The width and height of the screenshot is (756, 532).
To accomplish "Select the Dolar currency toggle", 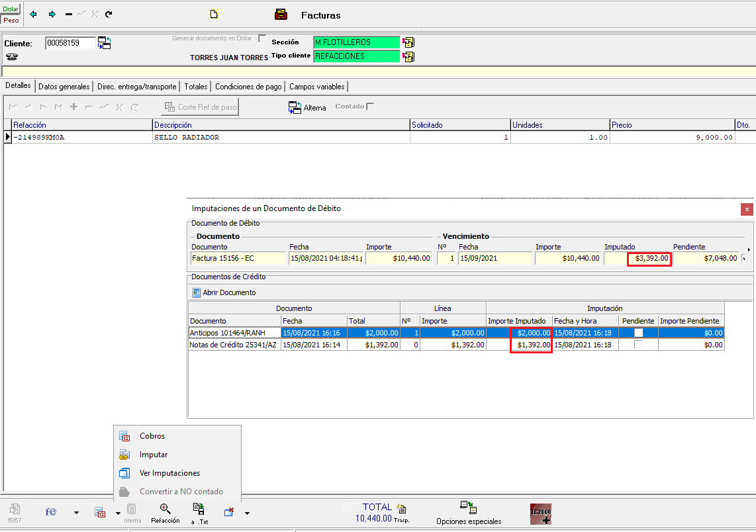I will pyautogui.click(x=11, y=9).
